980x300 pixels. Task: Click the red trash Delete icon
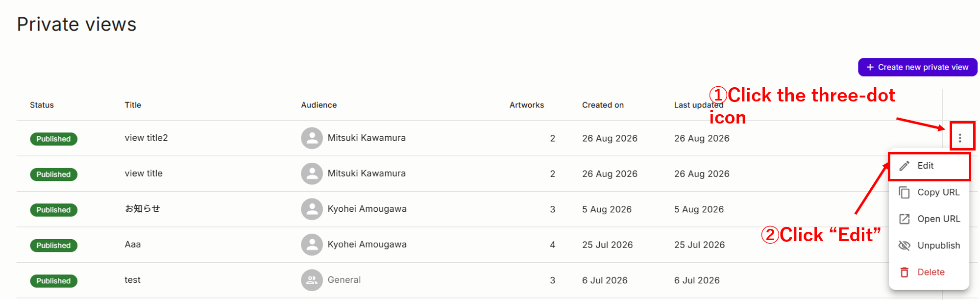click(x=905, y=272)
